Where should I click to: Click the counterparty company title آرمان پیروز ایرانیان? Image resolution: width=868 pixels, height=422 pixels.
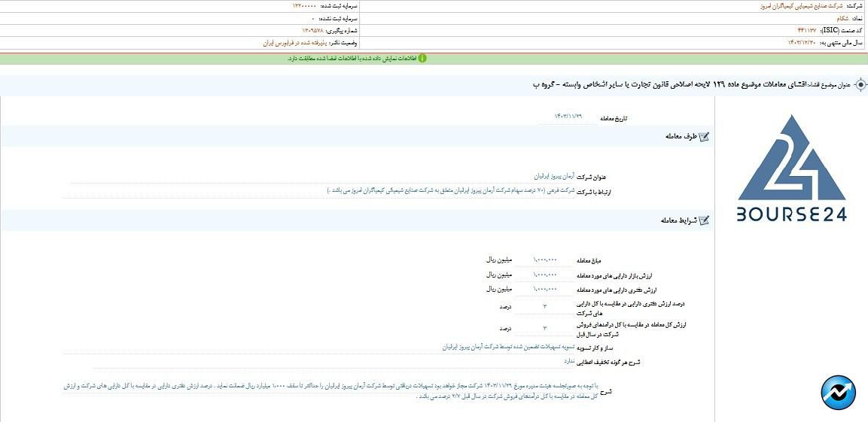click(x=554, y=177)
